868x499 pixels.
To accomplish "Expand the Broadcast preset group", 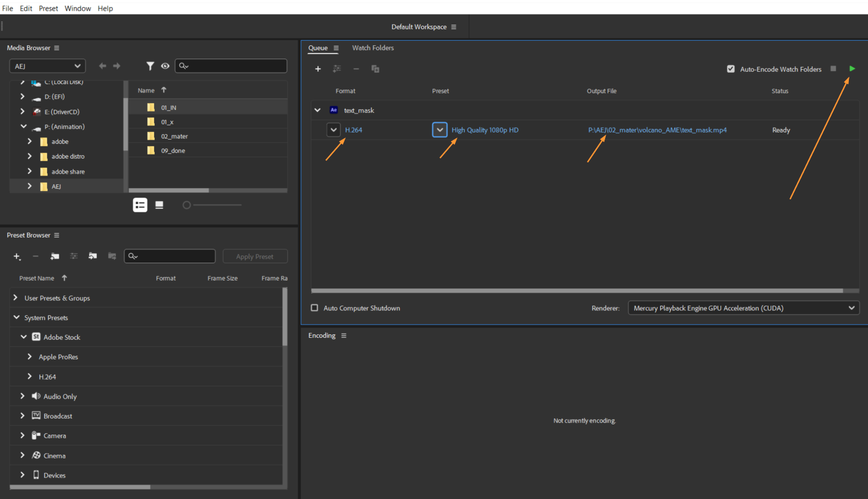I will (x=22, y=416).
